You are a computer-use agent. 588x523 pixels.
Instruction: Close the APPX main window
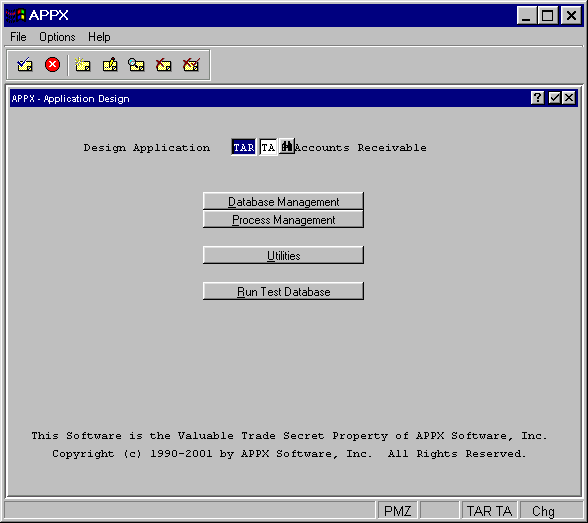click(x=571, y=15)
